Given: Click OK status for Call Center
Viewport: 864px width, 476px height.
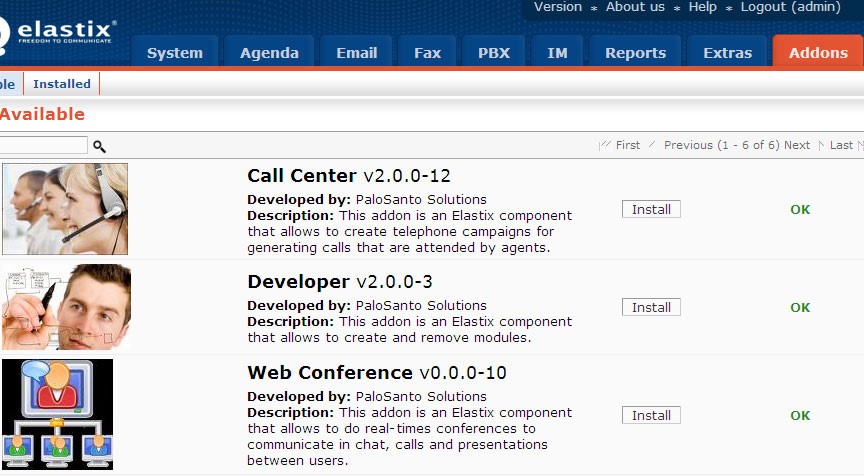Looking at the screenshot, I should click(x=800, y=209).
